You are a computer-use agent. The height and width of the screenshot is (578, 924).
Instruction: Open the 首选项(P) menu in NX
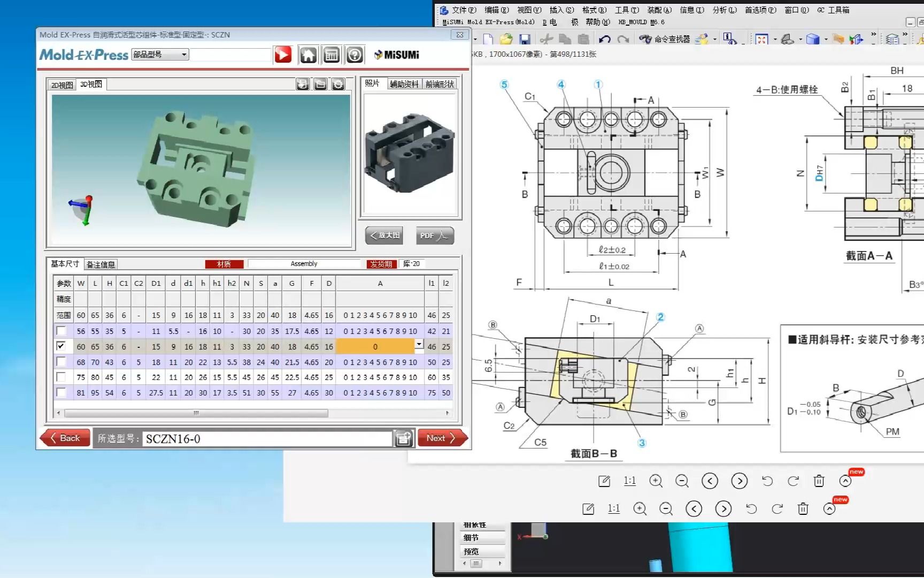(x=760, y=10)
